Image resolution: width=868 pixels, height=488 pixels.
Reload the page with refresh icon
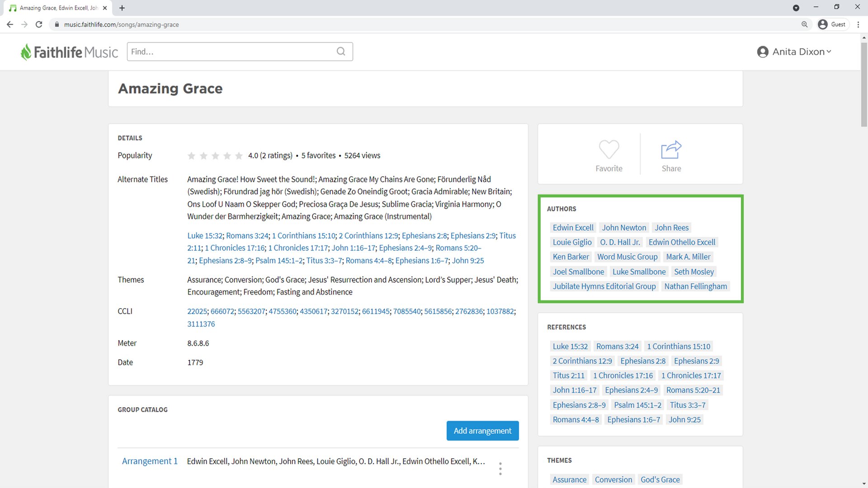39,24
